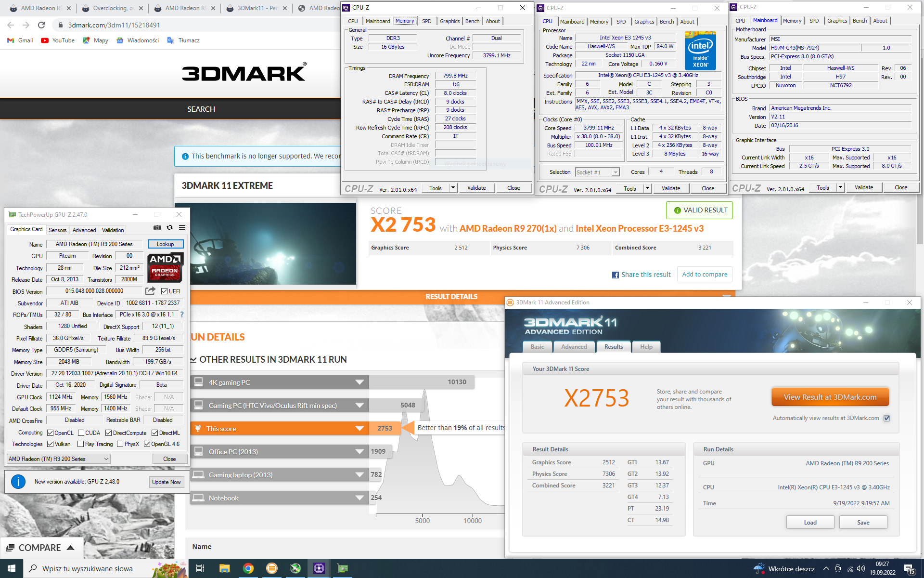924x578 pixels.
Task: Toggle the DirectML checkbox
Action: pos(154,433)
